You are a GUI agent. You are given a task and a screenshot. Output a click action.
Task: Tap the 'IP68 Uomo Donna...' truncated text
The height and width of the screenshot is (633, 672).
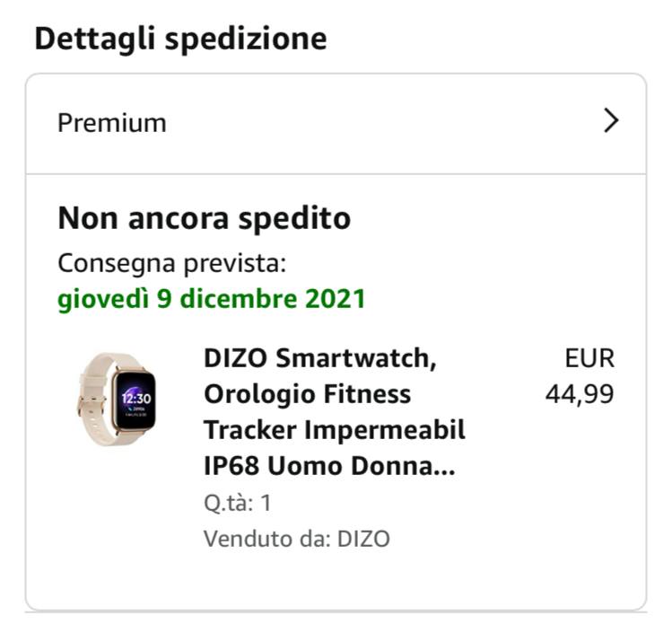[x=329, y=467]
